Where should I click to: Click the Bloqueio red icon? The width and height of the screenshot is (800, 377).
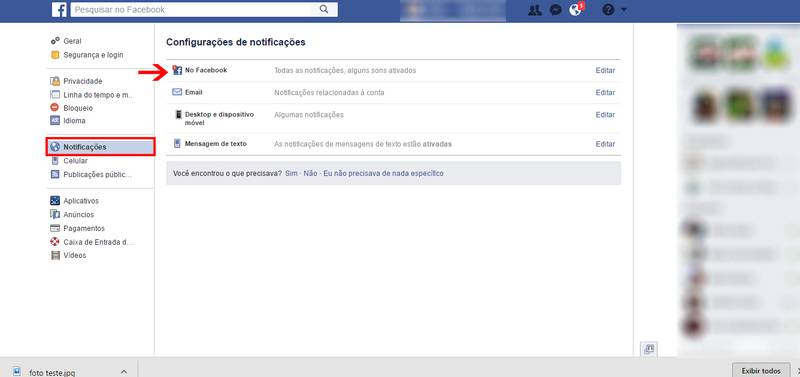(55, 108)
